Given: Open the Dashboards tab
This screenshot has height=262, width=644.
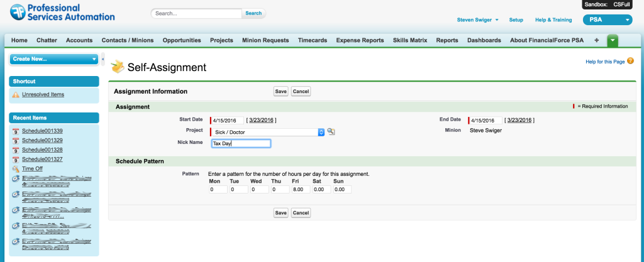Looking at the screenshot, I should (484, 40).
